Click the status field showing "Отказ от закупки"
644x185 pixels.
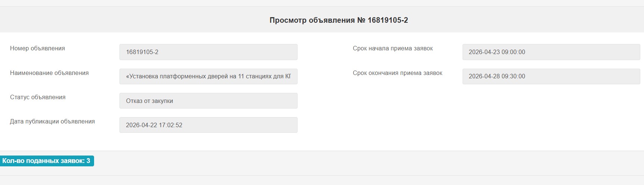(x=208, y=101)
